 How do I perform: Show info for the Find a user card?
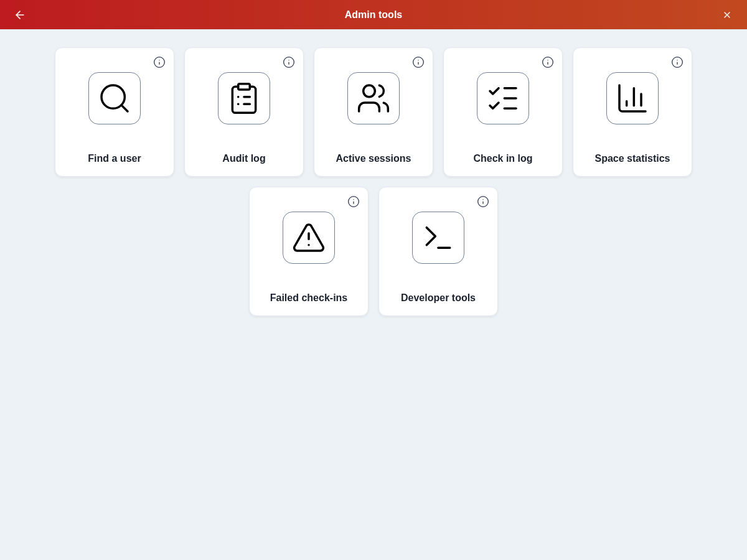[159, 62]
